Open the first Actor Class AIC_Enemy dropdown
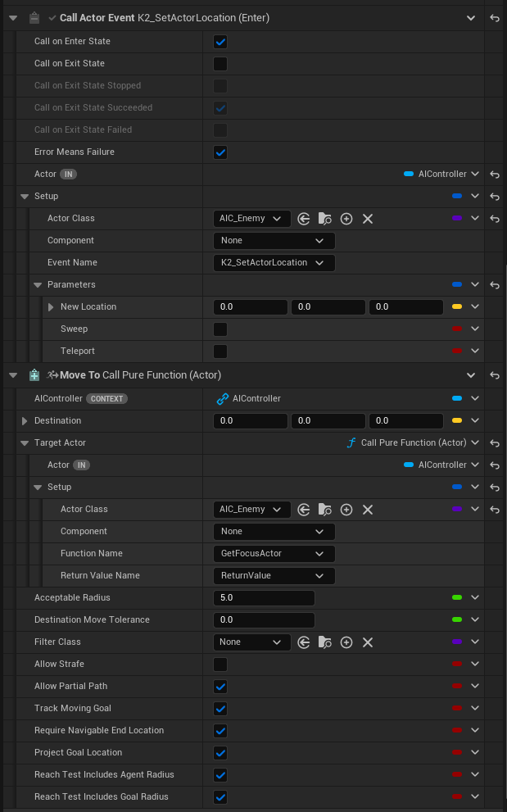This screenshot has height=812, width=507. [x=251, y=219]
